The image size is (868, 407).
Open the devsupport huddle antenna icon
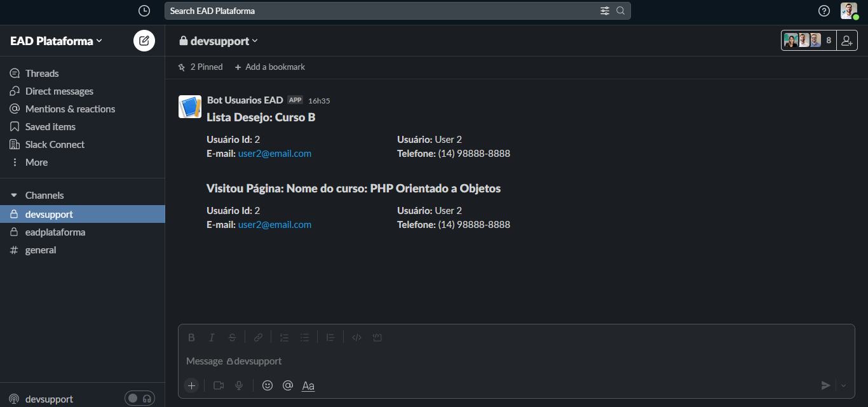[x=14, y=399]
